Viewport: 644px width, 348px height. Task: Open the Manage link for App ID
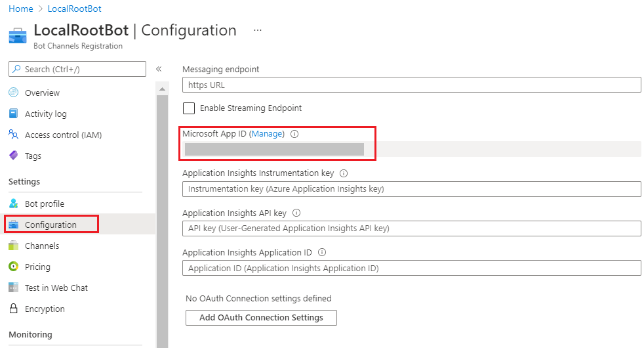tap(268, 134)
